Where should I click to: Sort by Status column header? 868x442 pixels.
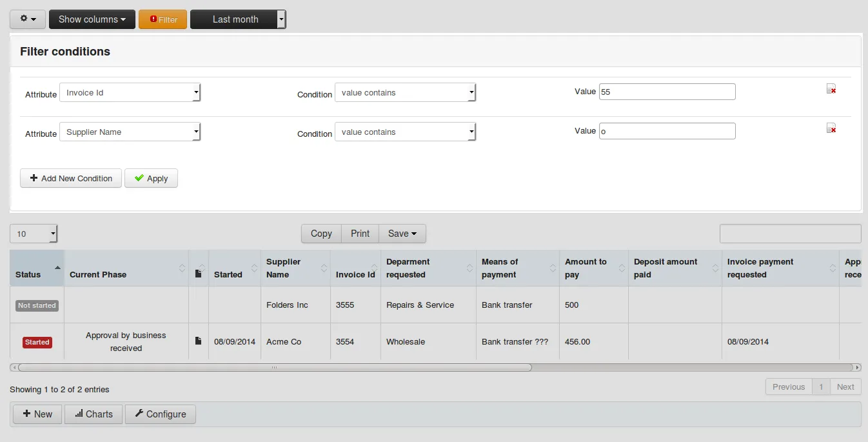37,268
